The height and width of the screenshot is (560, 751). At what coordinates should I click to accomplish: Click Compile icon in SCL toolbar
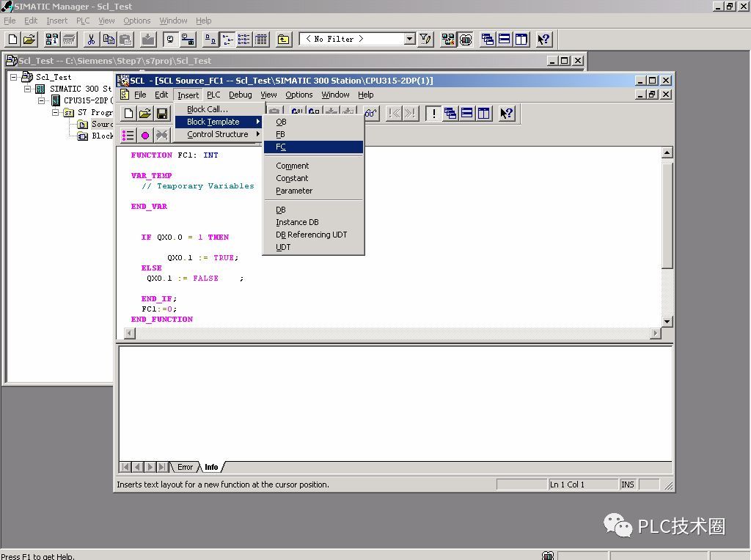click(x=297, y=111)
